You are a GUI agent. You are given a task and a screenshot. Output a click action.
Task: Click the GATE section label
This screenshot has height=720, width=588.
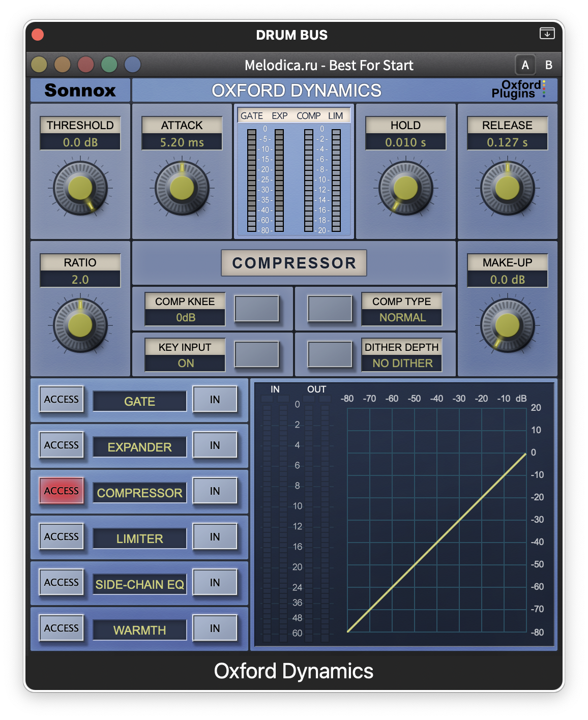coord(140,401)
